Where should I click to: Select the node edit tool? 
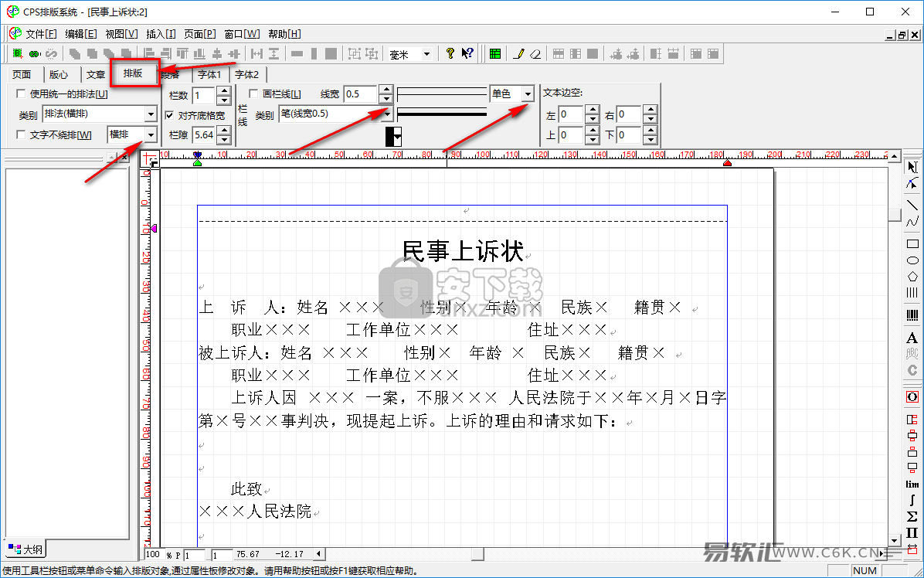(x=912, y=184)
